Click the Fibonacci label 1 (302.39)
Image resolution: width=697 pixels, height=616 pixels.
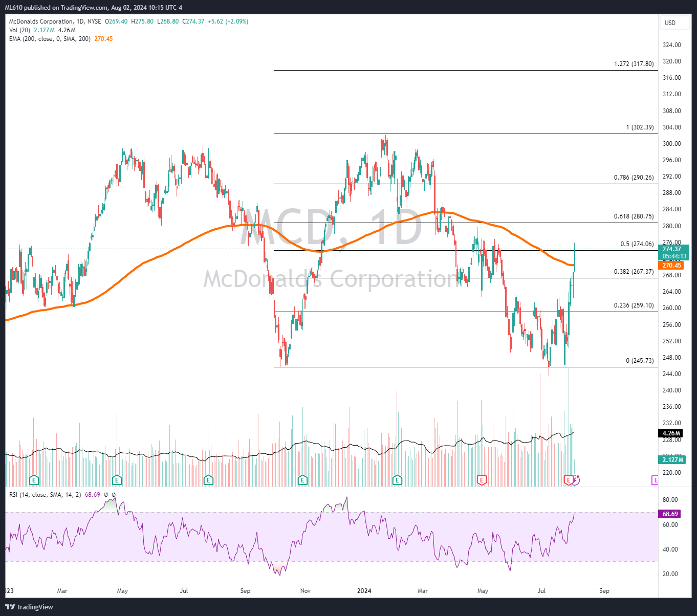(640, 127)
